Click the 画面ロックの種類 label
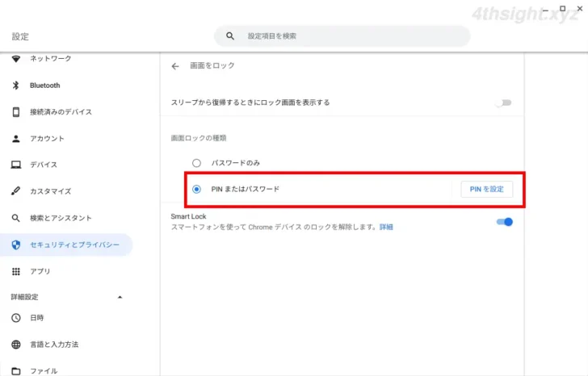Image resolution: width=588 pixels, height=376 pixels. [x=199, y=138]
